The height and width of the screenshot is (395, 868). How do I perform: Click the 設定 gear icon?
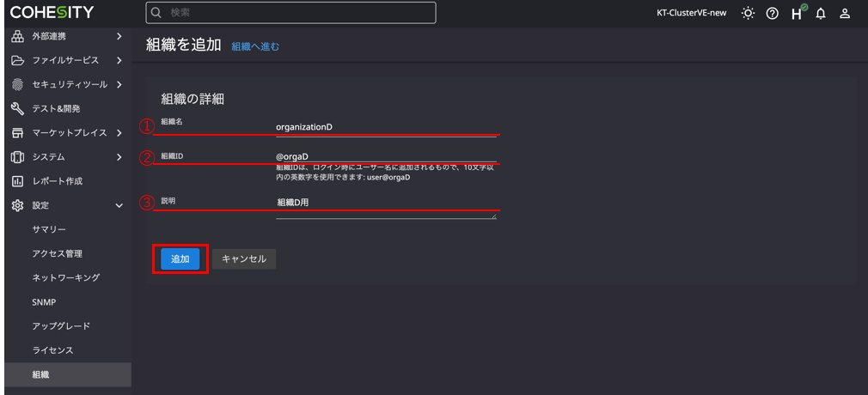(x=18, y=205)
